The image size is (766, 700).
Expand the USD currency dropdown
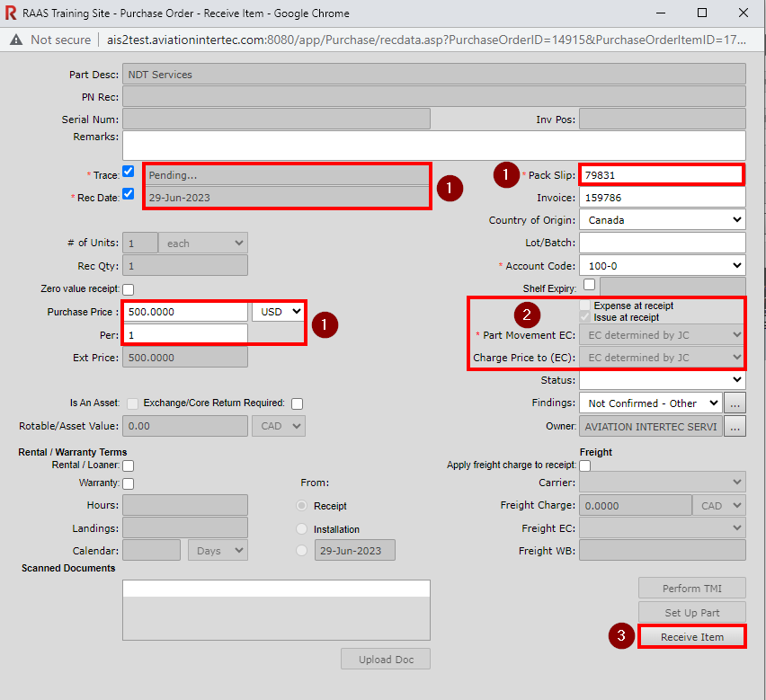(x=278, y=312)
